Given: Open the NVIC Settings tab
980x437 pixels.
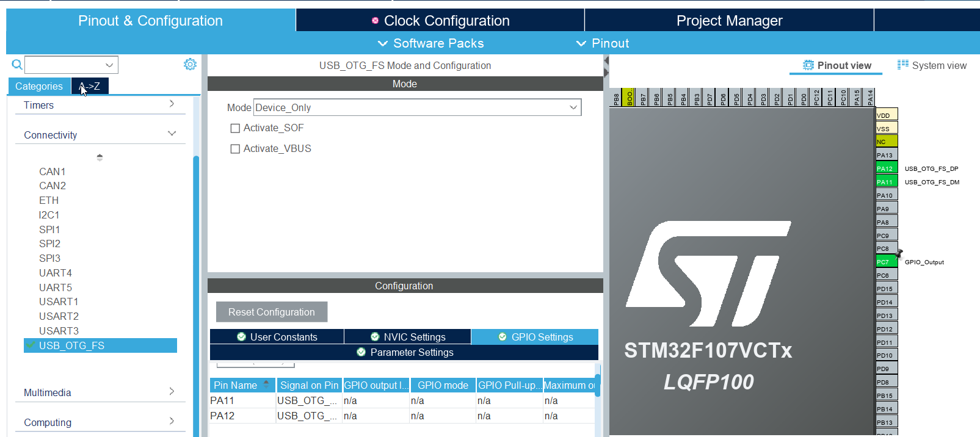Looking at the screenshot, I should click(407, 337).
